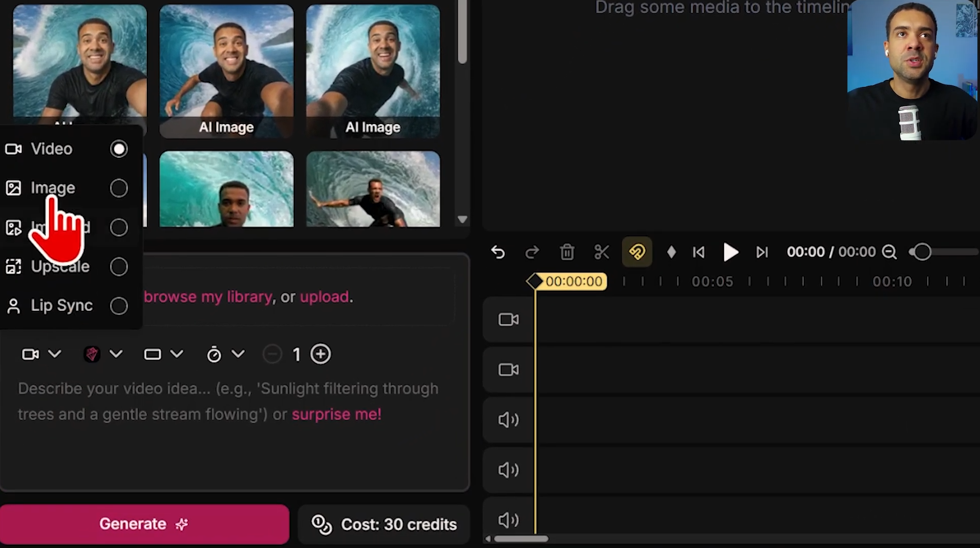Open the camera model dropdown chevron
Screen dimensions: 980x548
55,354
